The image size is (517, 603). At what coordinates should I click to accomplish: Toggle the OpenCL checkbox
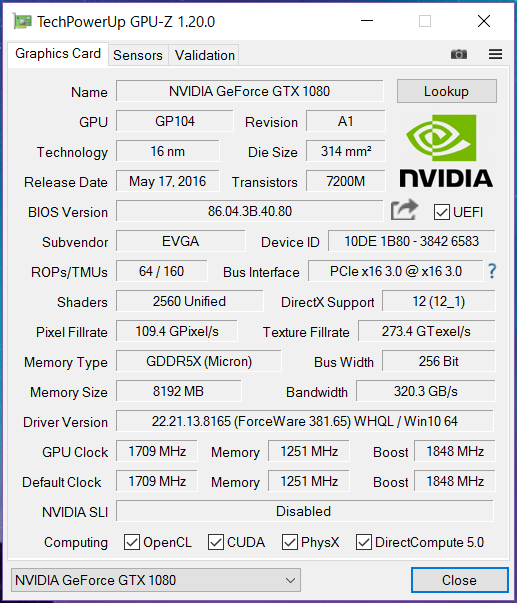pos(132,542)
